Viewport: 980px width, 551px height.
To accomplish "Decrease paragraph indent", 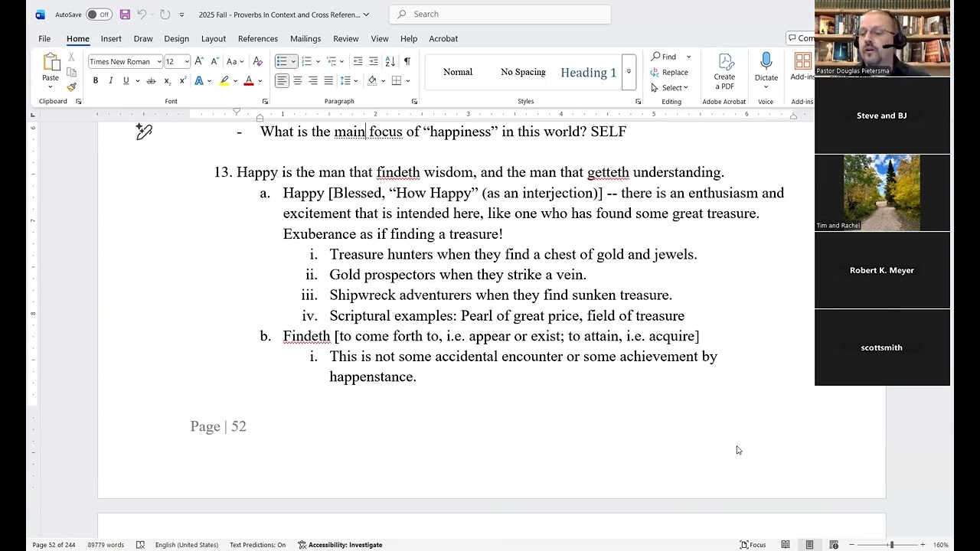I will (x=358, y=61).
